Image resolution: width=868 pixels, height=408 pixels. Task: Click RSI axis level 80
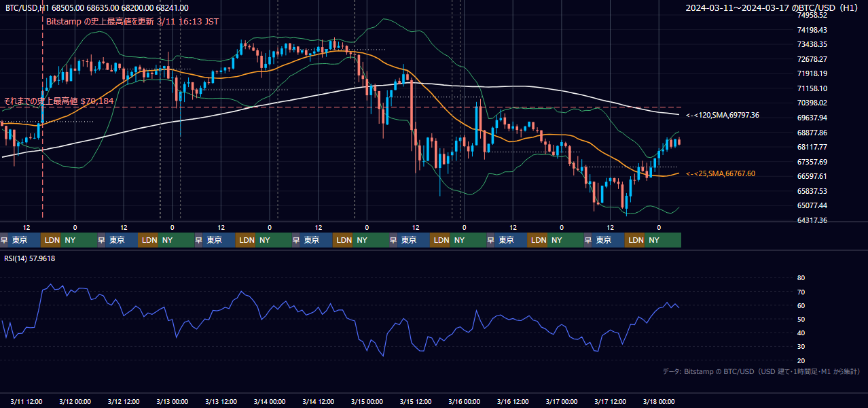(801, 278)
